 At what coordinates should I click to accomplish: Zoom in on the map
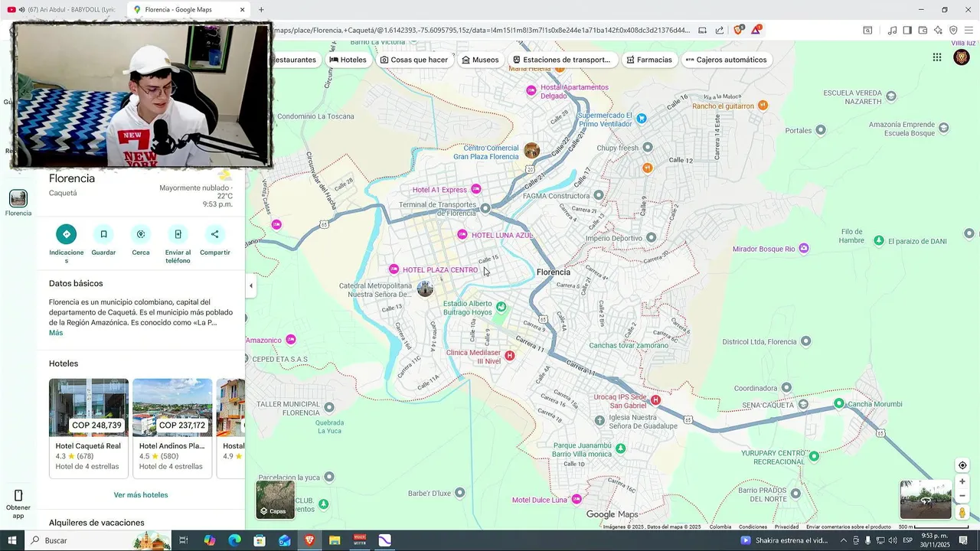(962, 481)
